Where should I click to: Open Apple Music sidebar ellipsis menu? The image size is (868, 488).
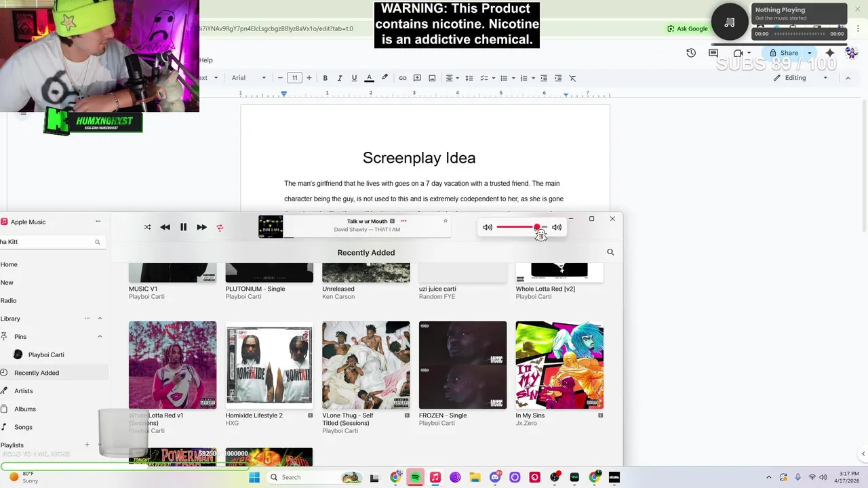click(x=98, y=221)
